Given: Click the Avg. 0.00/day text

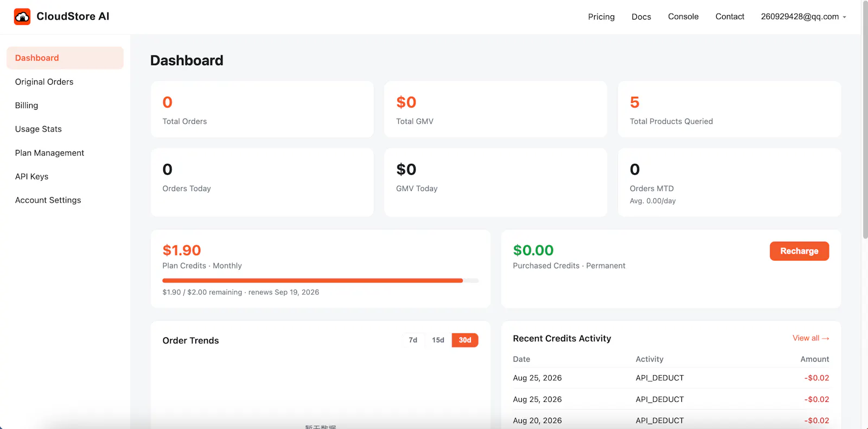Looking at the screenshot, I should pos(653,201).
